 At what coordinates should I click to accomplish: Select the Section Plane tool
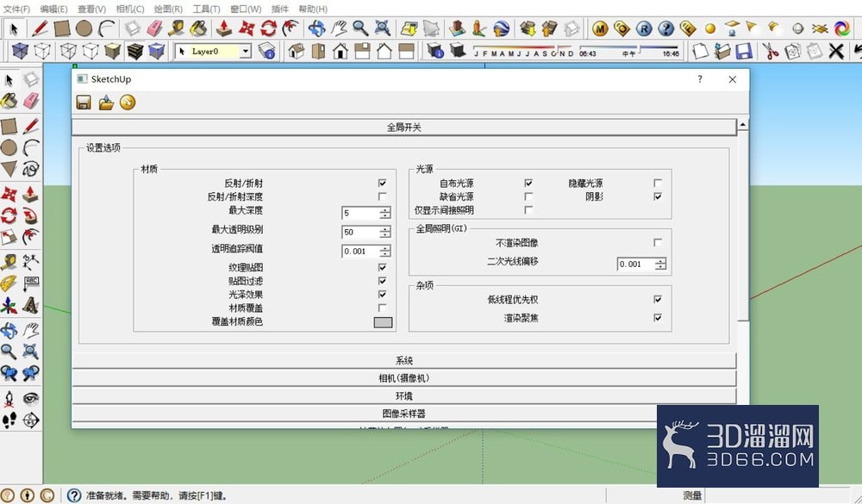pyautogui.click(x=31, y=420)
